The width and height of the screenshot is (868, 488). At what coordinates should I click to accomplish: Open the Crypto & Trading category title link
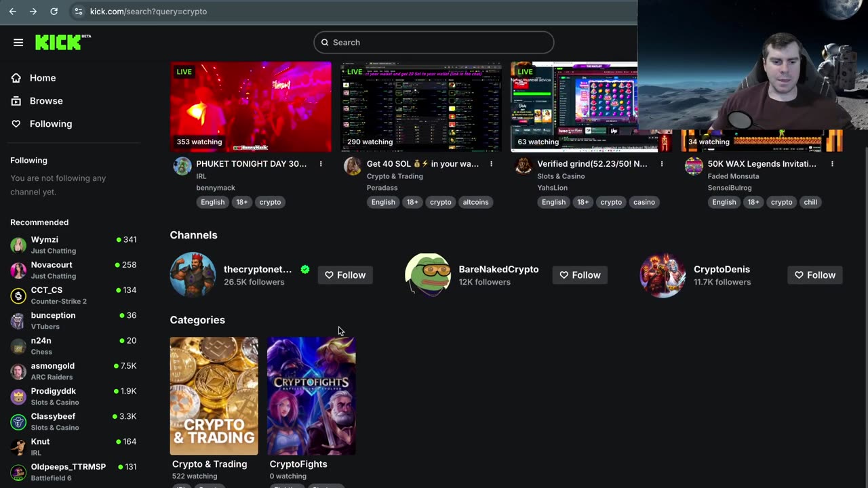tap(210, 464)
